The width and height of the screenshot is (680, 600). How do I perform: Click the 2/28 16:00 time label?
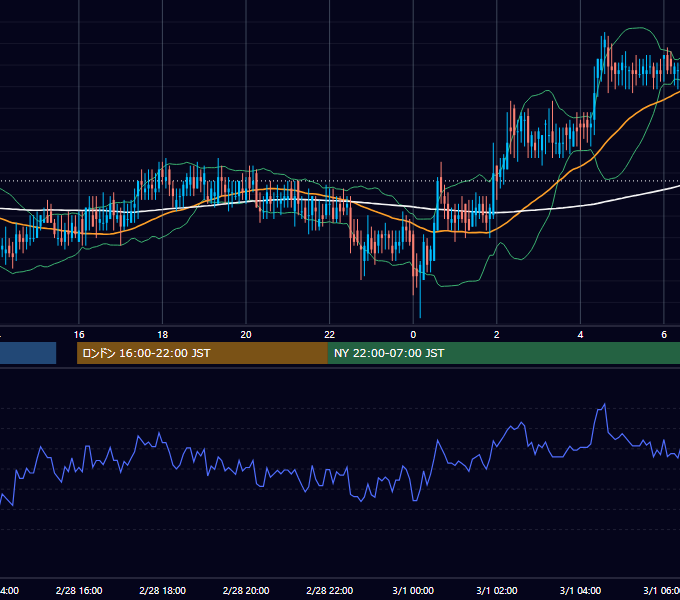(x=79, y=590)
